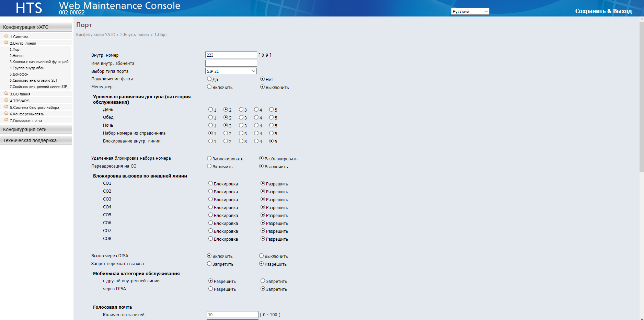The height and width of the screenshot is (320, 644).
Task: Select Разблокировать for remote dial lock
Action: 261,158
